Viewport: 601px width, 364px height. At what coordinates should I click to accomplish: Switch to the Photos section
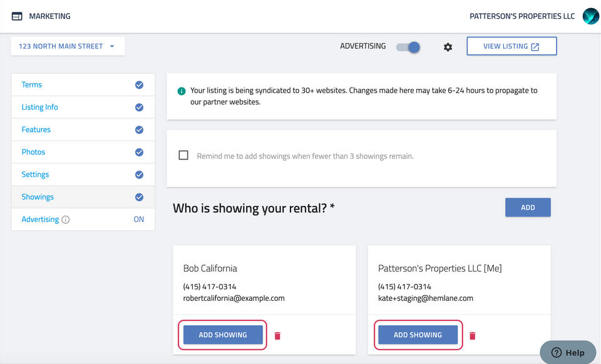[83, 152]
